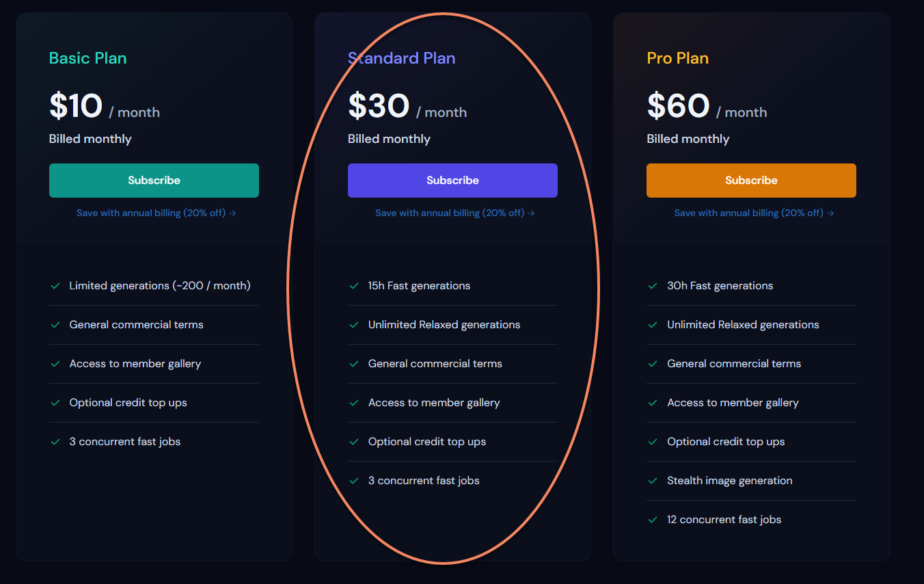The width and height of the screenshot is (924, 584).
Task: Click Basic Plan's Access to member gallery checkmark
Action: coord(55,364)
